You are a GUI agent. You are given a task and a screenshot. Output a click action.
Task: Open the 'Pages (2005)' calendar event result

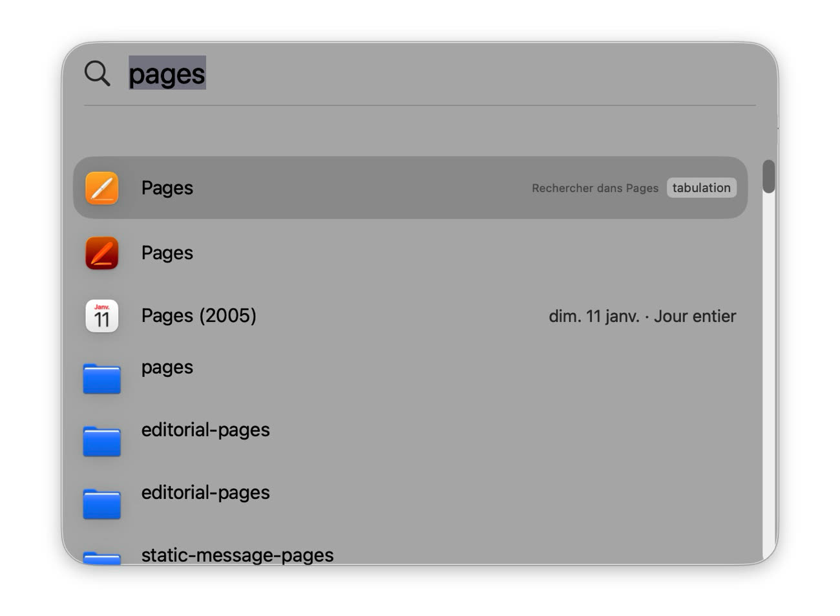click(x=199, y=315)
